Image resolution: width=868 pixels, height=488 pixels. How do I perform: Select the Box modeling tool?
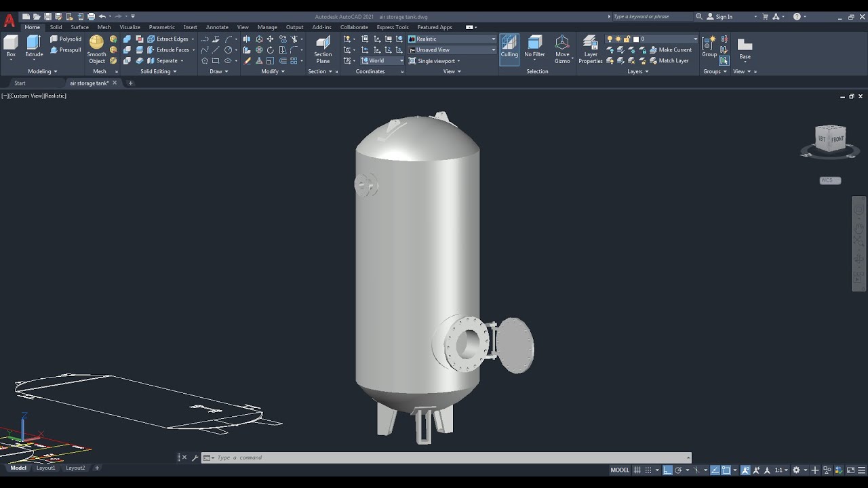click(11, 47)
